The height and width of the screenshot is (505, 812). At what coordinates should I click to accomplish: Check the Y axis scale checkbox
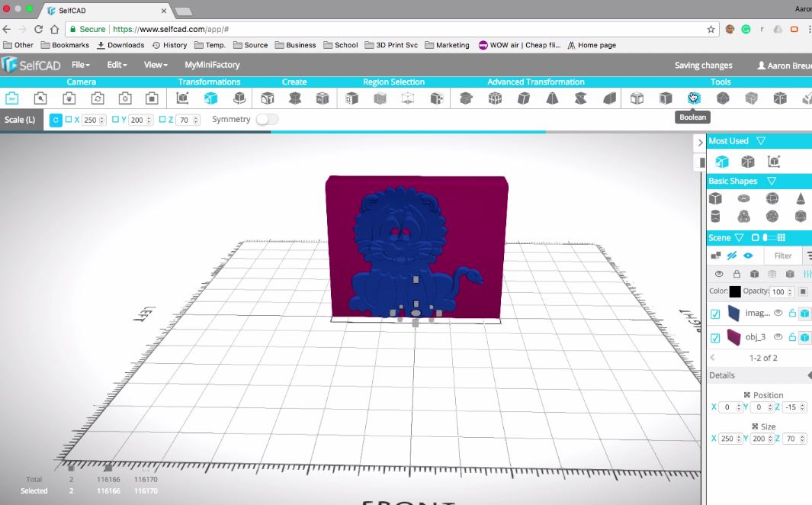[x=115, y=120]
